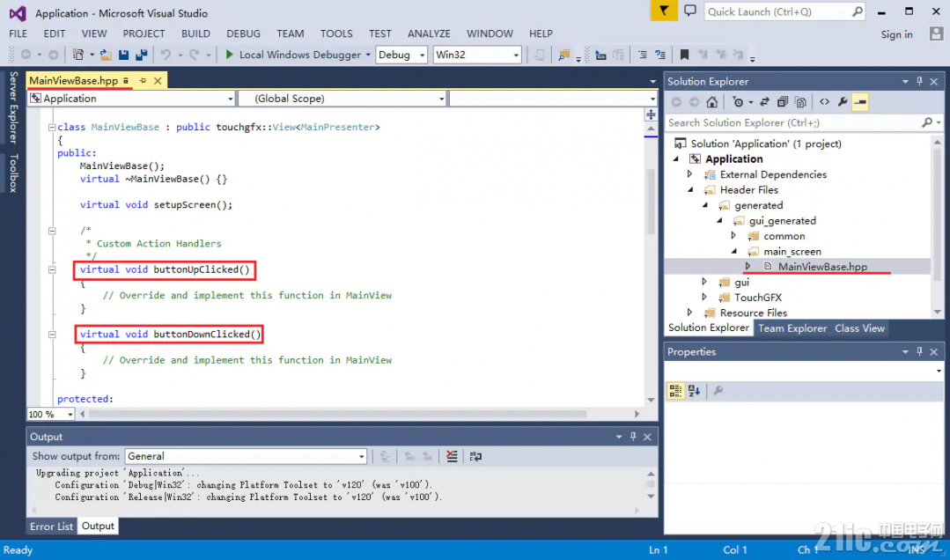Collapse the class MainViewBase code block

pos(52,128)
